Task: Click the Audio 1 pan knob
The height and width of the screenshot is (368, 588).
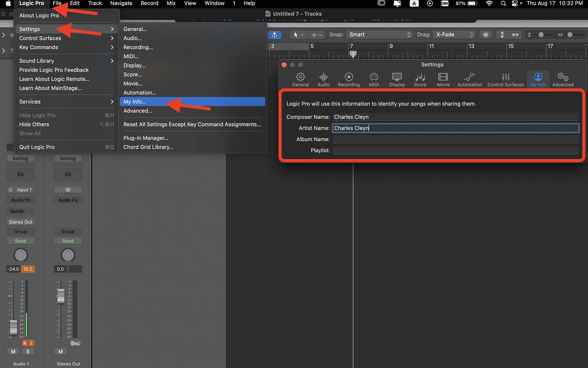Action: tap(21, 255)
